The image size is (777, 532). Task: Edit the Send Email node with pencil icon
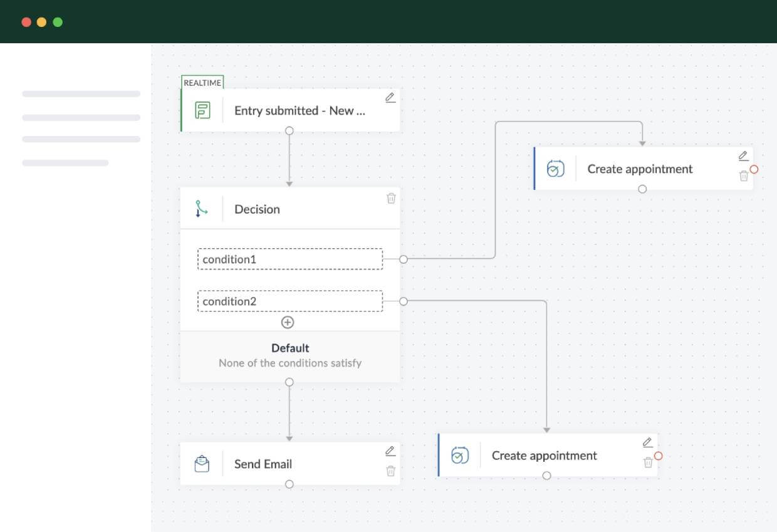tap(390, 451)
